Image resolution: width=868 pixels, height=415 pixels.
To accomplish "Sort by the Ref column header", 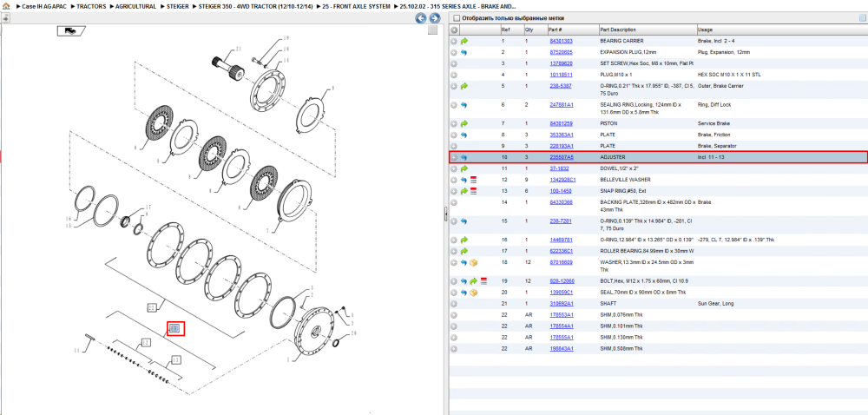I will point(505,30).
